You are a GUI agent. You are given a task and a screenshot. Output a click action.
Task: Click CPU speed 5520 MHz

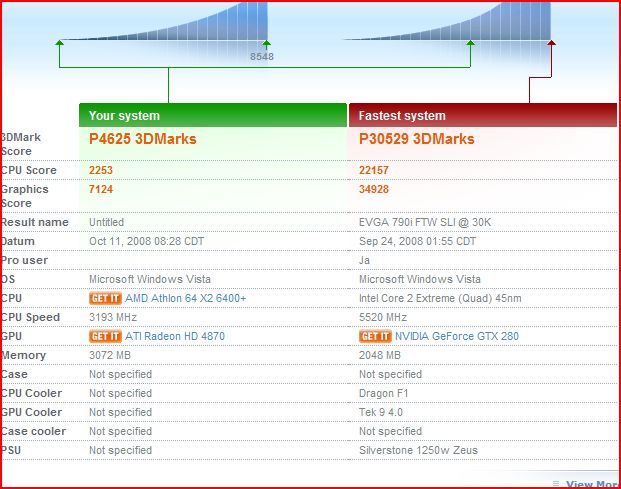pos(383,317)
